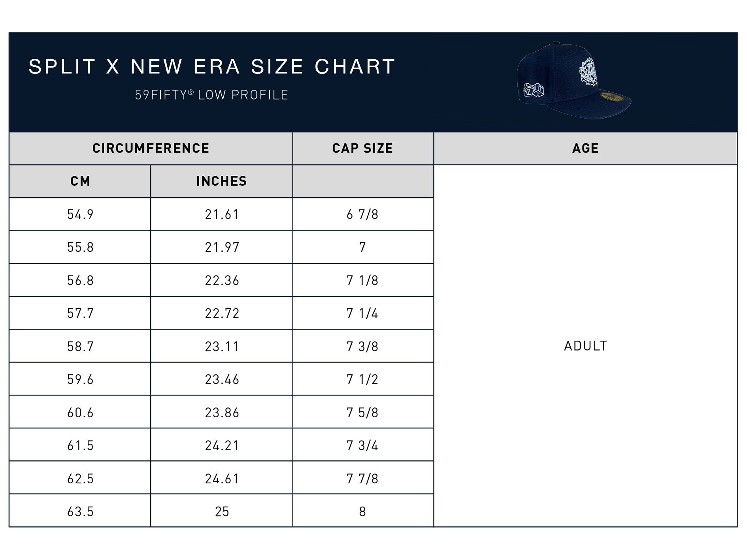Click the 59FIFTY Low Profile subtitle

(212, 95)
